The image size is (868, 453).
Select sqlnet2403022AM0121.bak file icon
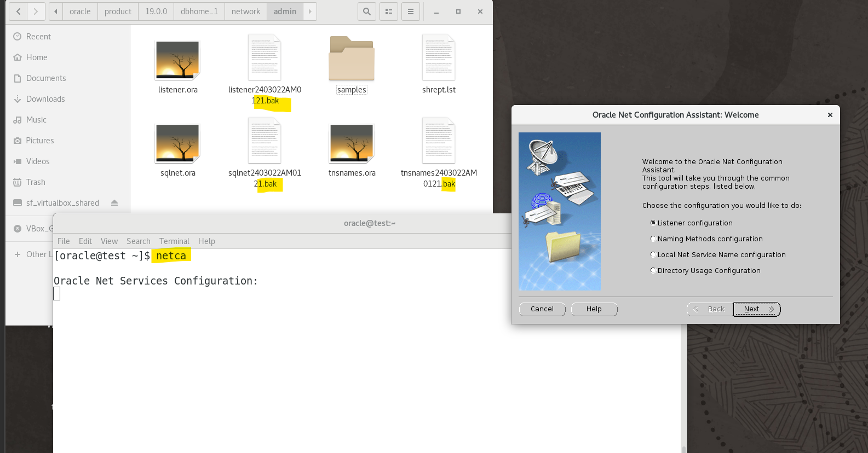click(265, 141)
